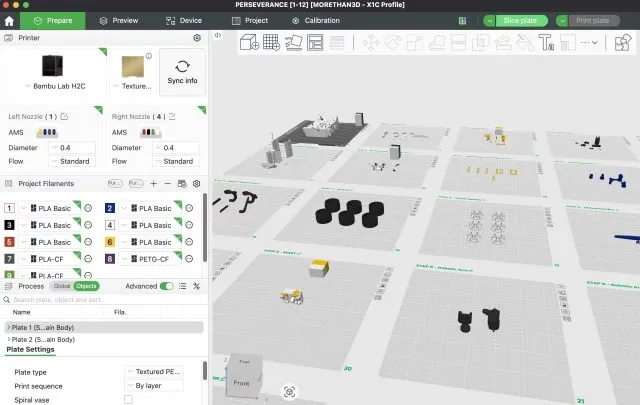Select the Global process toggle
This screenshot has height=405, width=640.
(x=61, y=286)
